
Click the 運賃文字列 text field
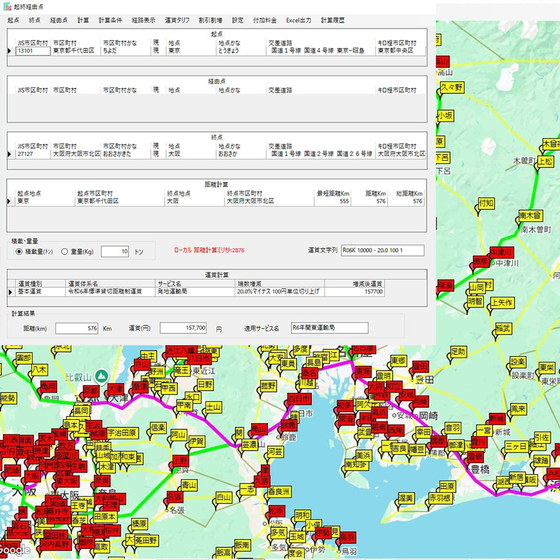pos(382,250)
